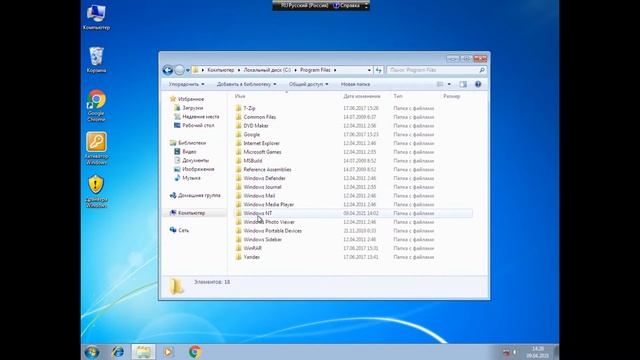Click the Локальный диск (C:) breadcrumb
Screen dimensions: 640x360
coord(267,70)
